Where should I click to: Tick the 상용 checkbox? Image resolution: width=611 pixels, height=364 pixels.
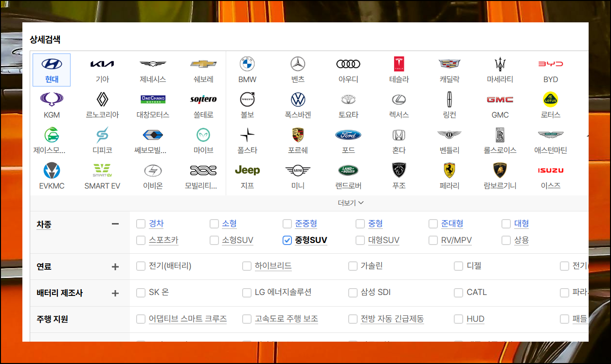click(506, 241)
